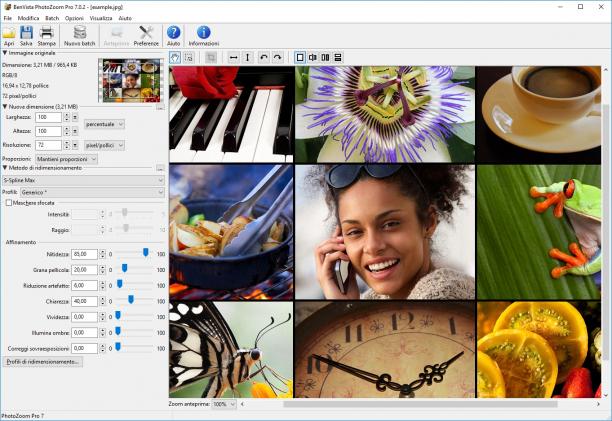Switch to mirrored split preview

[313, 58]
